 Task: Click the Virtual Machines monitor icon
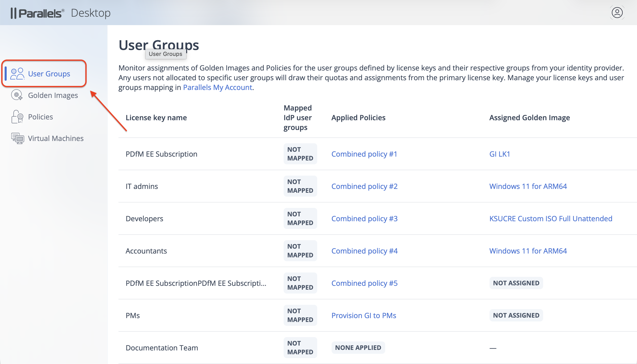click(17, 138)
